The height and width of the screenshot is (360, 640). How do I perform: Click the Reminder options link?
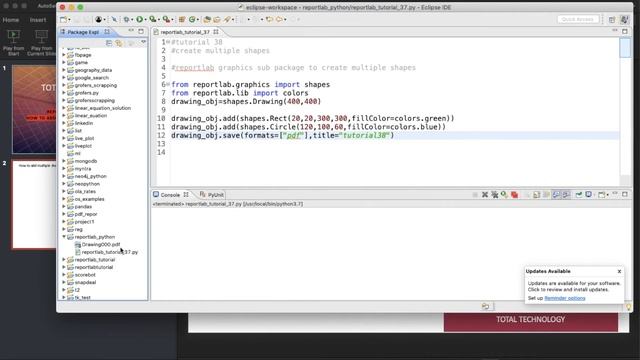click(x=564, y=298)
